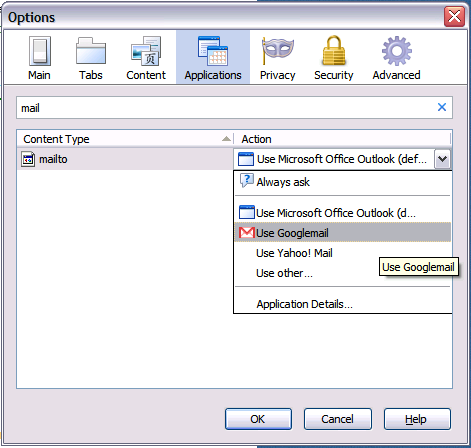The image size is (471, 448).
Task: Choose Always ask from the action menu
Action: [342, 182]
